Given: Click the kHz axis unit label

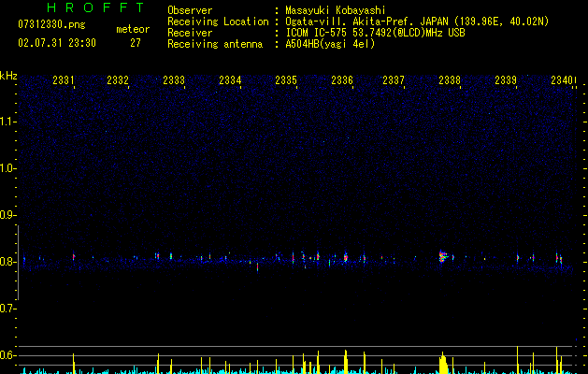Looking at the screenshot, I should (x=8, y=76).
